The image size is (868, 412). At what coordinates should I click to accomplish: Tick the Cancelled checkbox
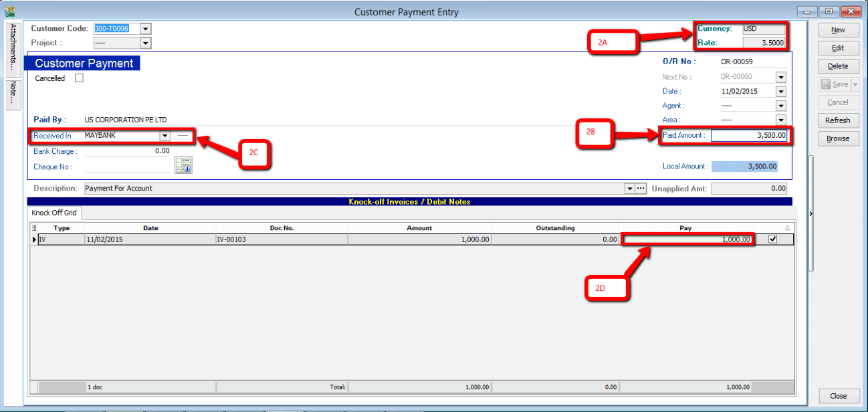point(79,78)
